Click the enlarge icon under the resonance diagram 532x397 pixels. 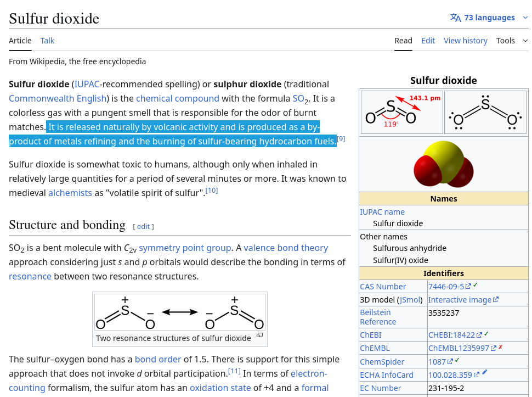tap(259, 335)
